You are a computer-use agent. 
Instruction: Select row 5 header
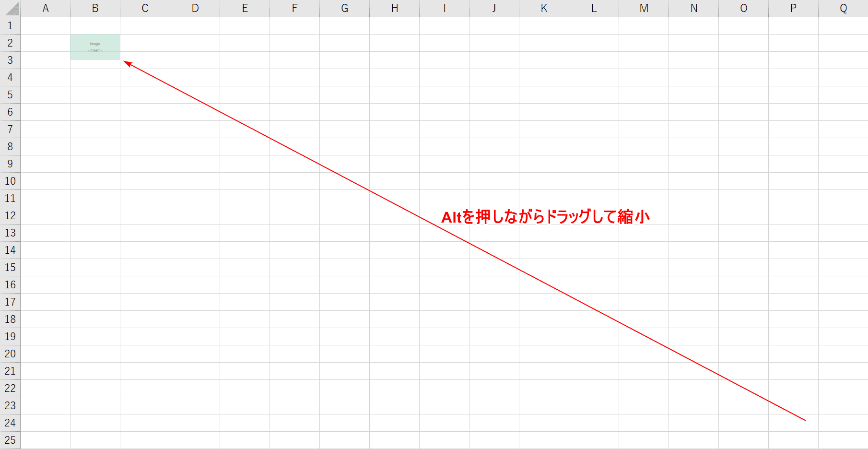click(10, 95)
